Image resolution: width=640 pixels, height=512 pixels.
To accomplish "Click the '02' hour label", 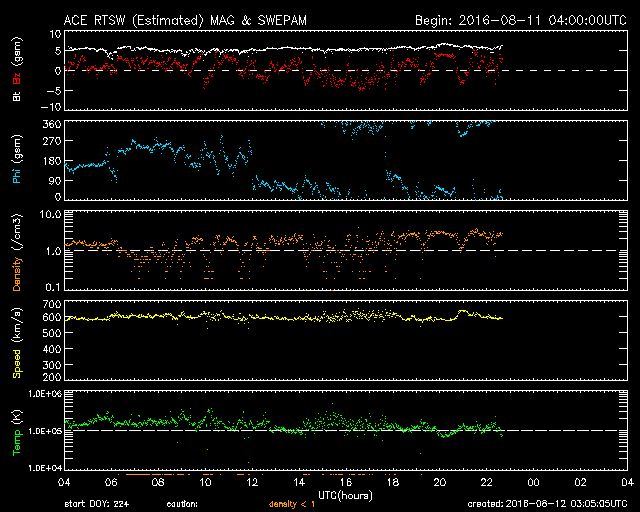I will (x=580, y=483).
